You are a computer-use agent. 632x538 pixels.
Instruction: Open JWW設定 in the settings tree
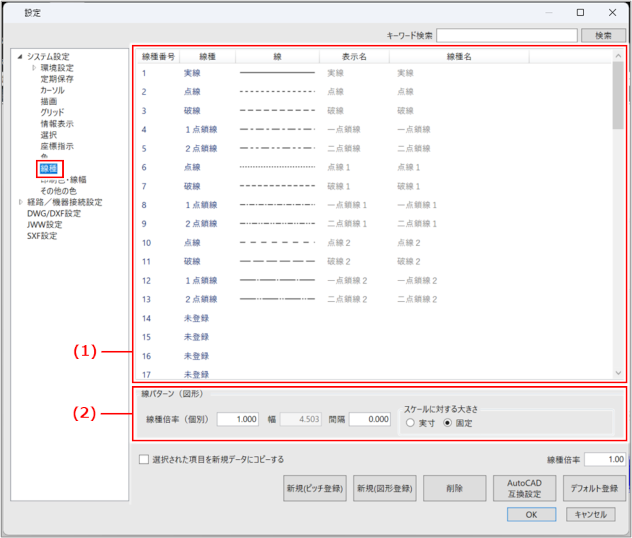[43, 225]
